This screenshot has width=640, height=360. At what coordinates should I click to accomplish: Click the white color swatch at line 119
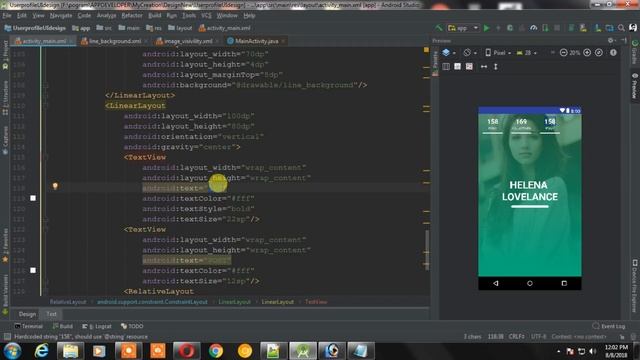click(x=33, y=198)
